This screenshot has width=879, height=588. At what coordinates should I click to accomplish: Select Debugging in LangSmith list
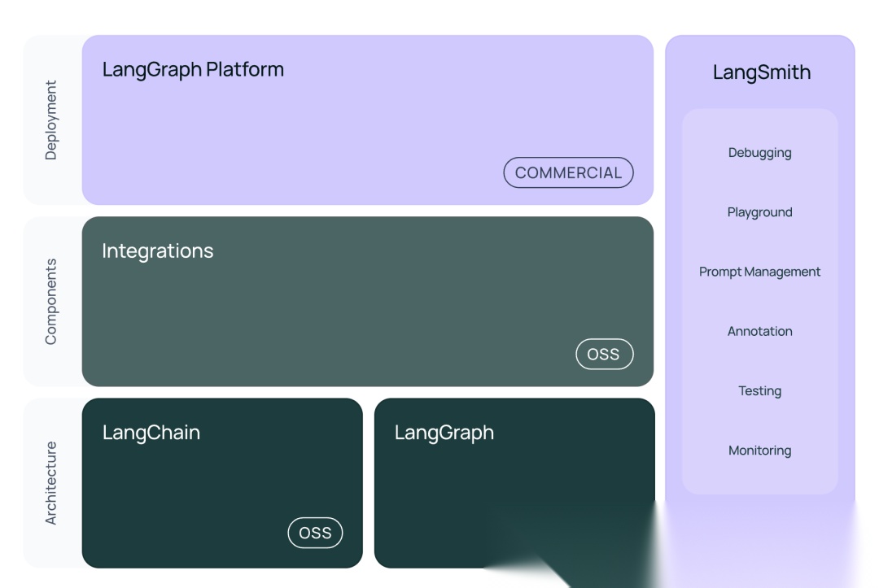point(759,153)
